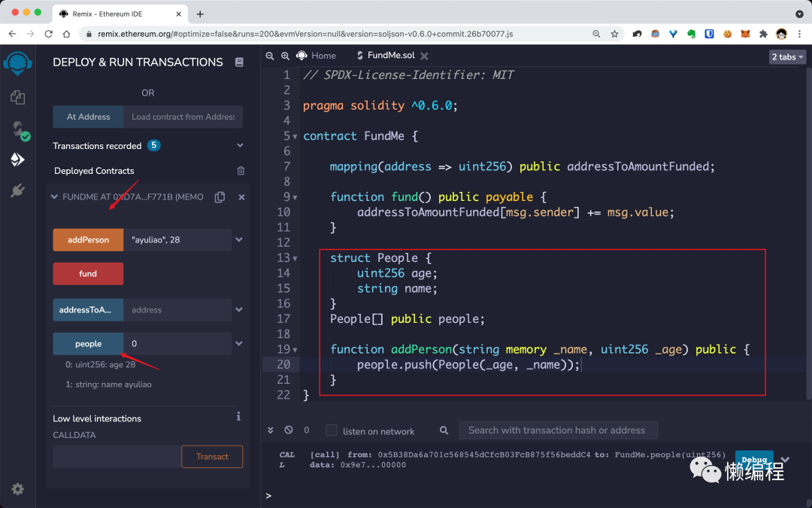Viewport: 812px width, 508px height.
Task: Run the addPerson function button
Action: point(88,239)
